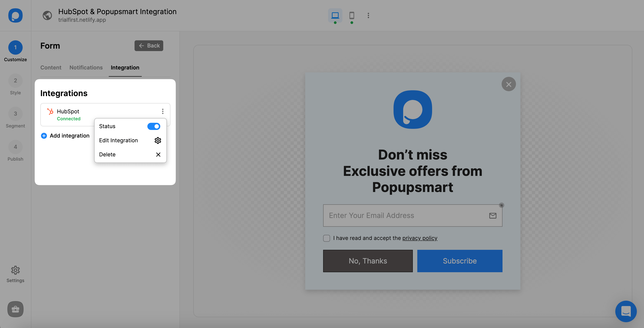Check the privacy policy acceptance checkbox
644x328 pixels.
(x=326, y=238)
